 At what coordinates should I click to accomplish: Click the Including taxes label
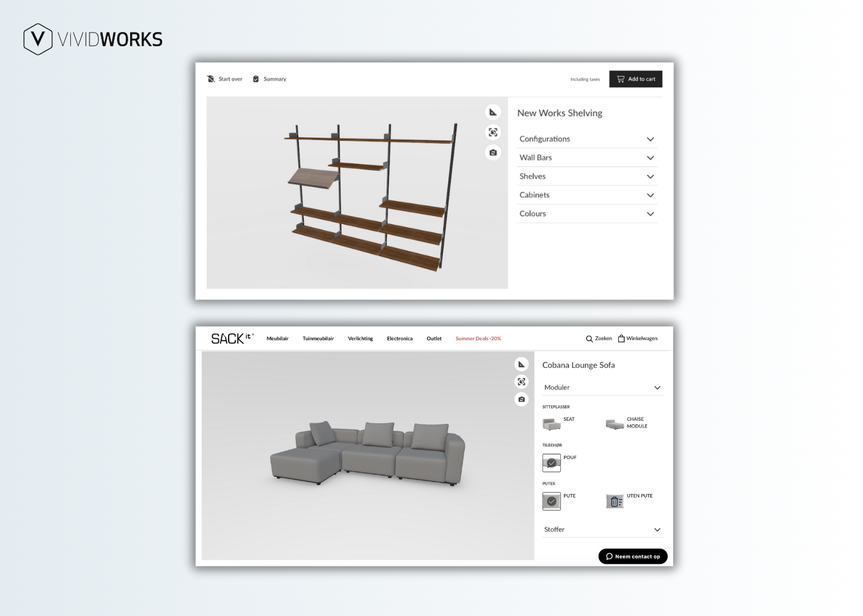[585, 79]
